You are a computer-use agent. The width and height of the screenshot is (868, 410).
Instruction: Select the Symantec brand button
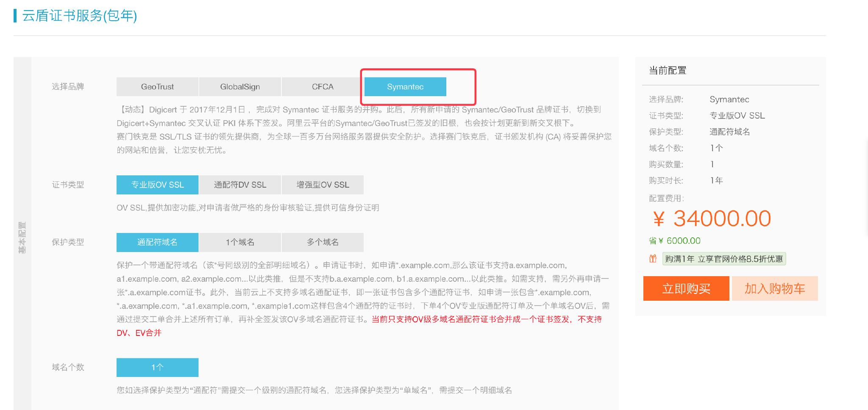tap(405, 86)
